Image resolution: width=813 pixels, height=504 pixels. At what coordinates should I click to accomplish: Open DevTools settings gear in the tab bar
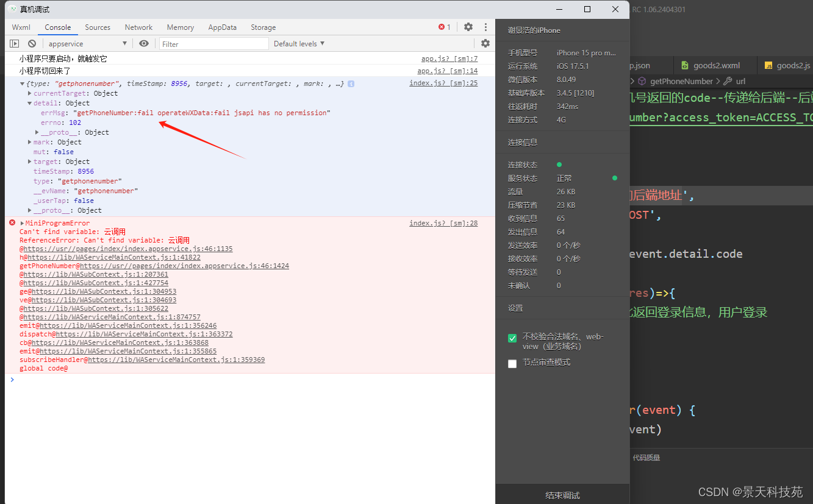click(x=468, y=27)
